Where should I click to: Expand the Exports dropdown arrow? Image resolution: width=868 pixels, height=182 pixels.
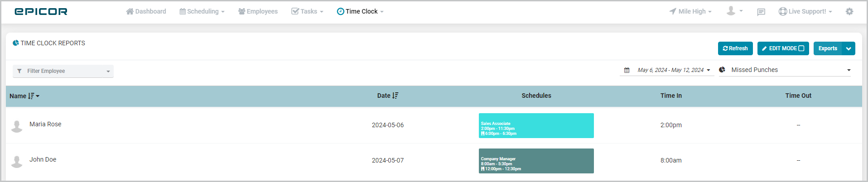849,48
